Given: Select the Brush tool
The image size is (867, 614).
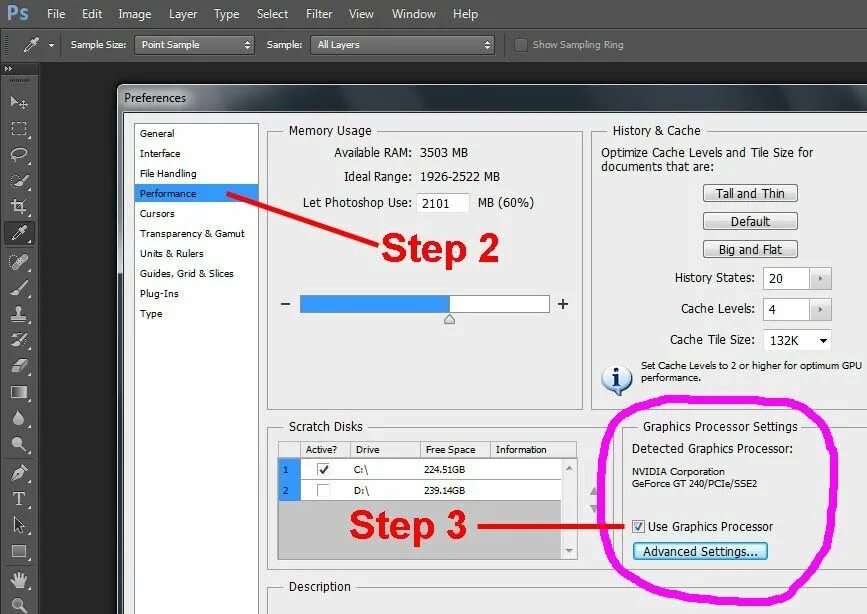Looking at the screenshot, I should click(x=19, y=288).
